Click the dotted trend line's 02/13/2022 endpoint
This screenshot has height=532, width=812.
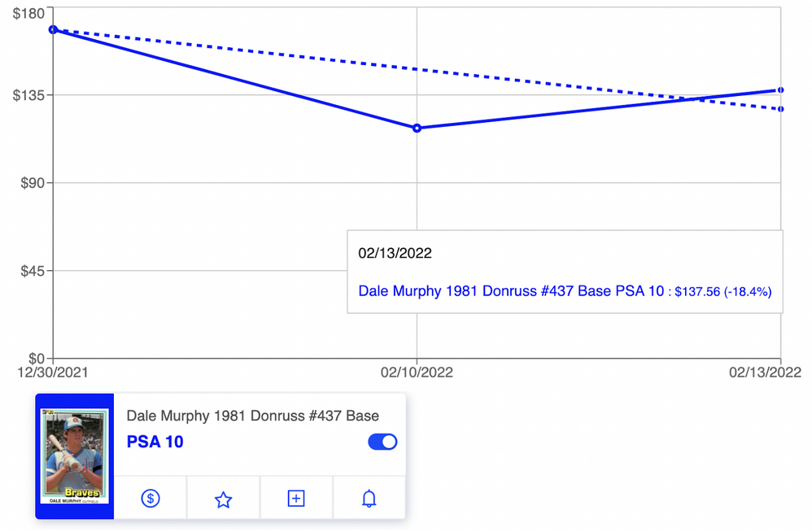click(780, 109)
